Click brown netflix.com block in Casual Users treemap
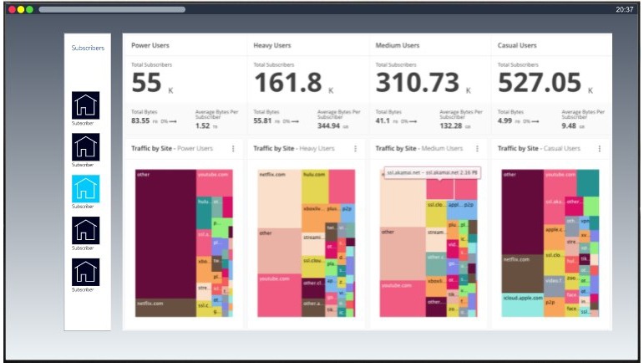The height and width of the screenshot is (363, 644). click(x=522, y=274)
